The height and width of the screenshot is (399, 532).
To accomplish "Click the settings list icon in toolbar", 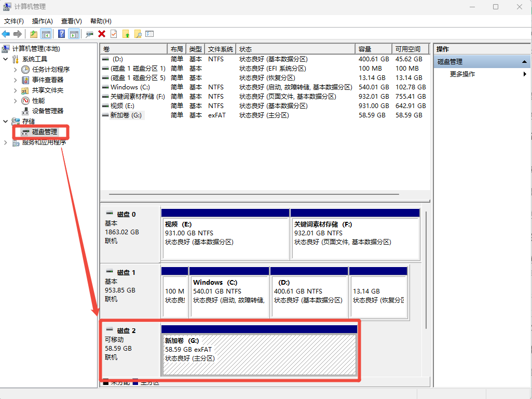I will pyautogui.click(x=149, y=34).
